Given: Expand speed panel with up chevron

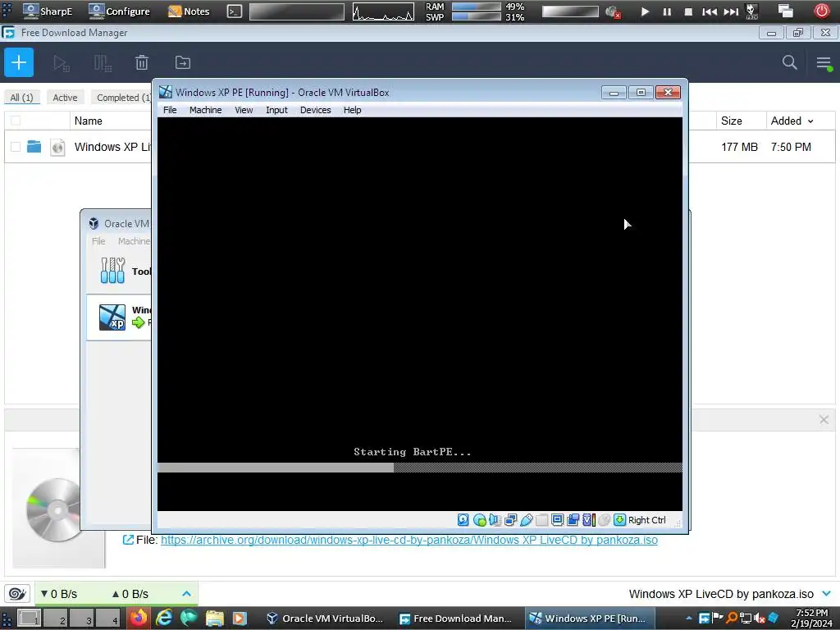Looking at the screenshot, I should (x=186, y=594).
